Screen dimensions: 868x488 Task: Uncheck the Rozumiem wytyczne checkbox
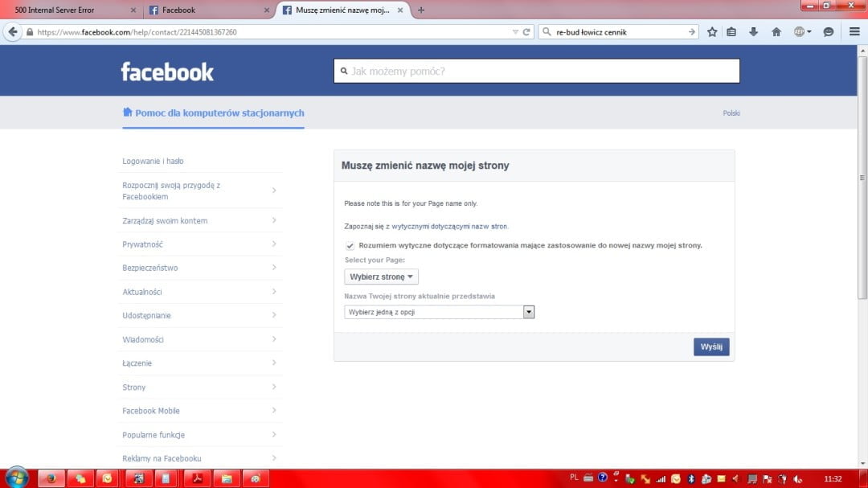click(x=350, y=245)
